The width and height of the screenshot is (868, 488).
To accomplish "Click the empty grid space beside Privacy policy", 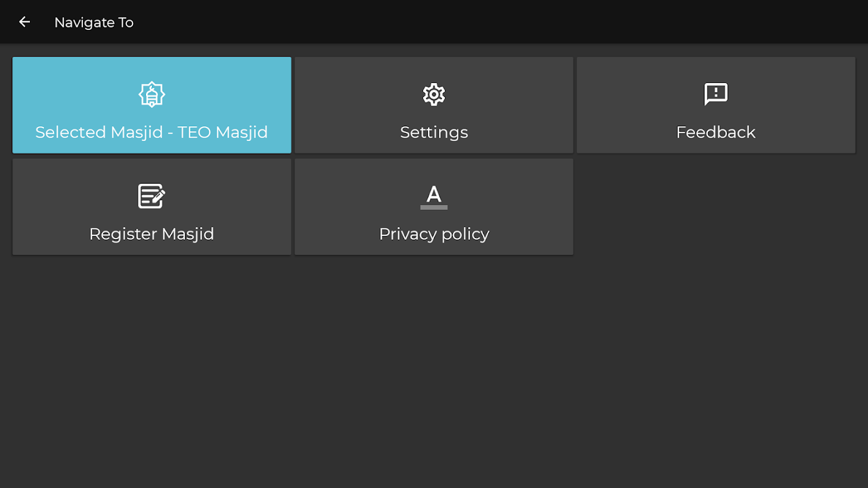I will pos(716,207).
